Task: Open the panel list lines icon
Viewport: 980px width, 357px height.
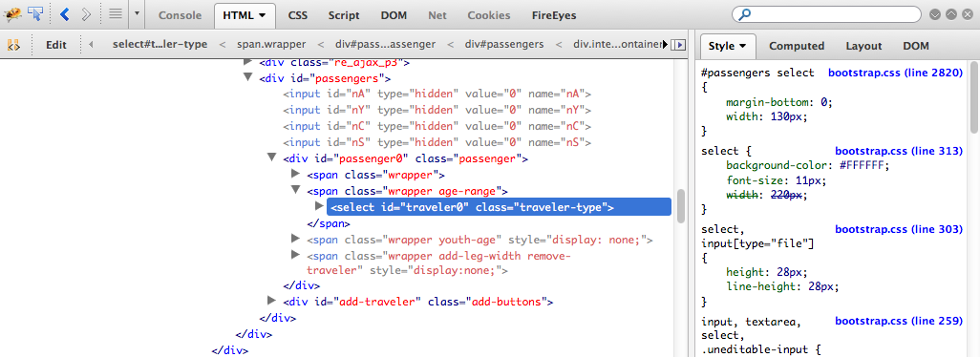Action: tap(116, 14)
